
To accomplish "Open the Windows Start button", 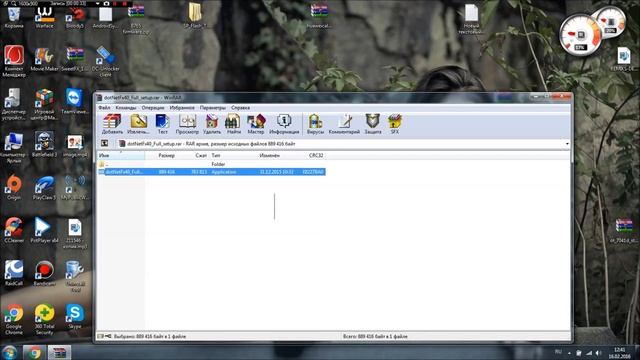I will [9, 352].
